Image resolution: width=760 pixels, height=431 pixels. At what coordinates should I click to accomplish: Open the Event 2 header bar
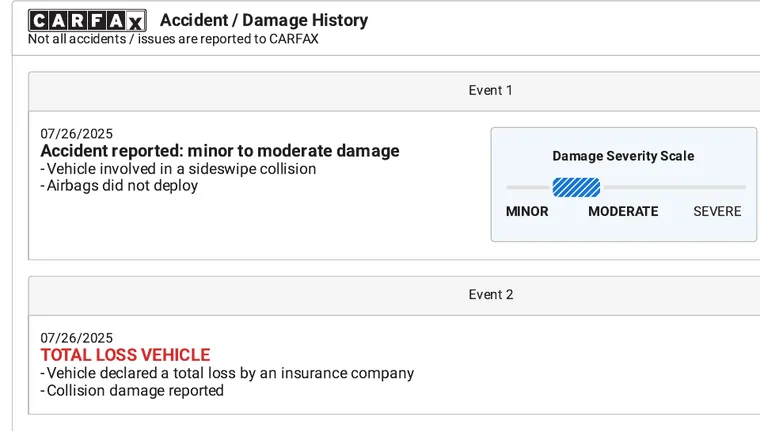(394, 295)
